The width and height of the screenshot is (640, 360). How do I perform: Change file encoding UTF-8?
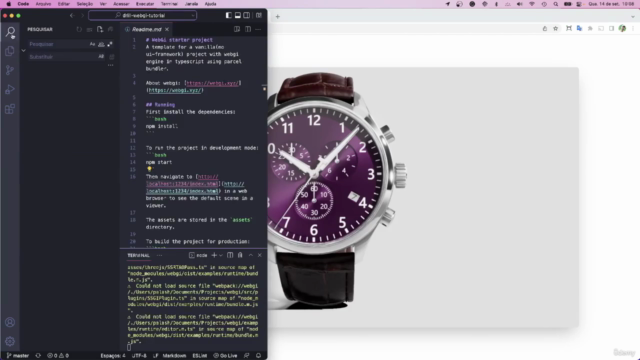[x=139, y=356]
